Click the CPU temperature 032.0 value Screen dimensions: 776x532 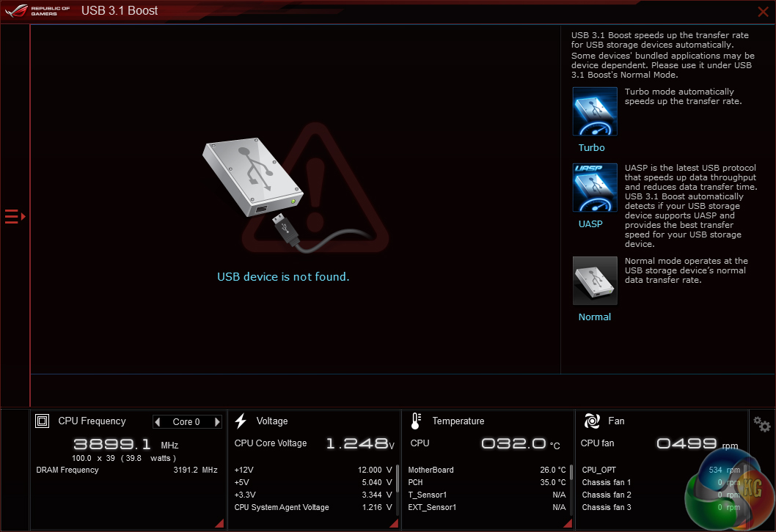point(513,443)
